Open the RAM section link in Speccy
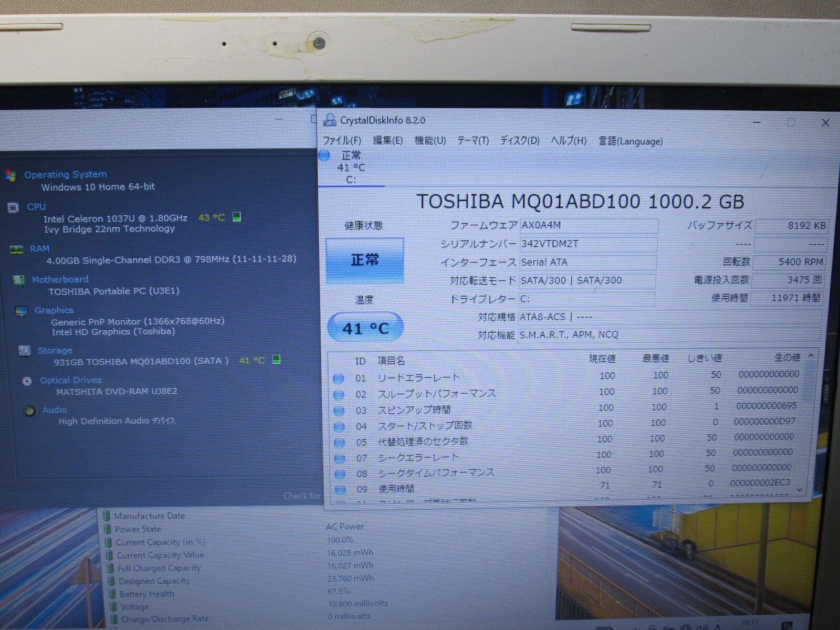This screenshot has width=840, height=630. 39,249
